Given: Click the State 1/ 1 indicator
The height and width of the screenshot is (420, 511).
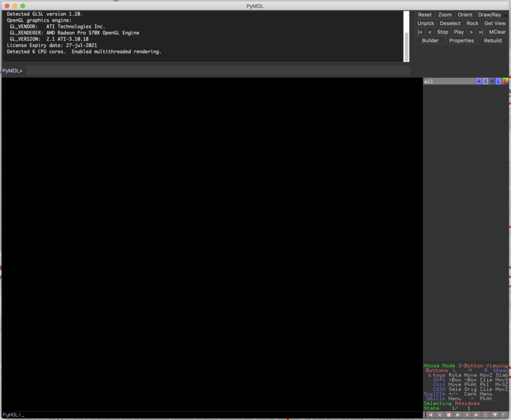Looking at the screenshot, I should [447, 408].
